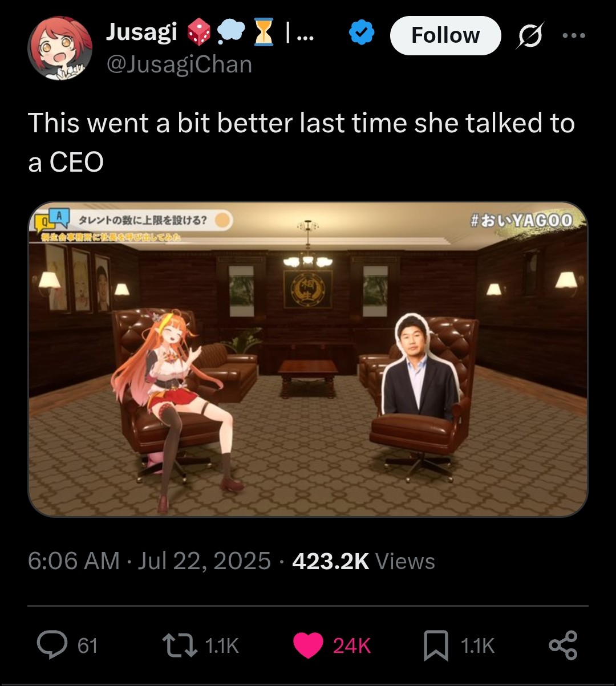Click the reply speech bubble icon
Screen dimensions: 616x686
point(52,646)
